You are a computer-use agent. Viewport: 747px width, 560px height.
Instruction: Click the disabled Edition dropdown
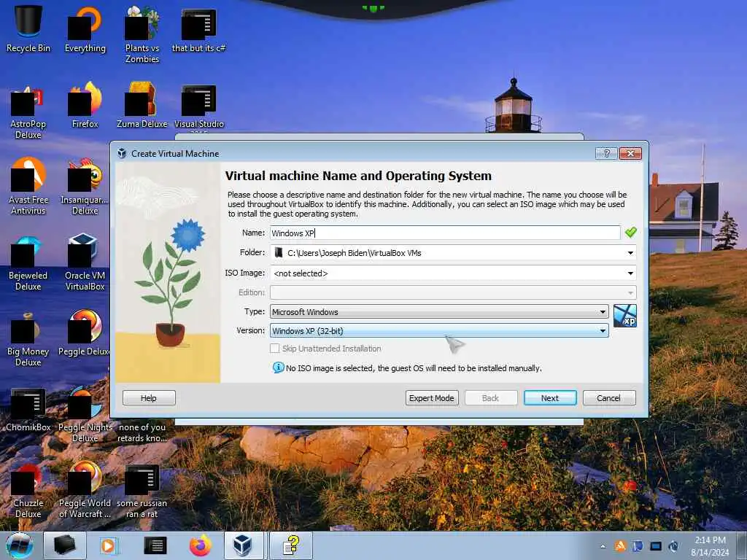(453, 292)
